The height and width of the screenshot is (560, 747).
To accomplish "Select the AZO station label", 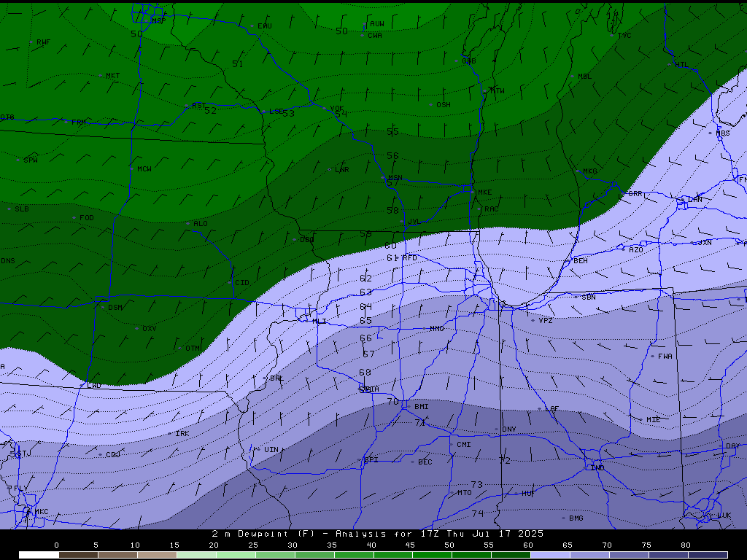I will 636,250.
